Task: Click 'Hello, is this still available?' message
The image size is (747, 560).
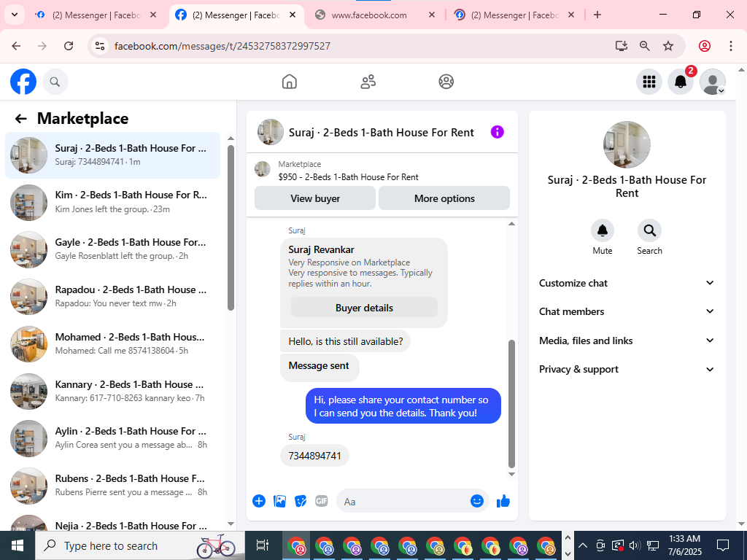Action: pyautogui.click(x=345, y=341)
